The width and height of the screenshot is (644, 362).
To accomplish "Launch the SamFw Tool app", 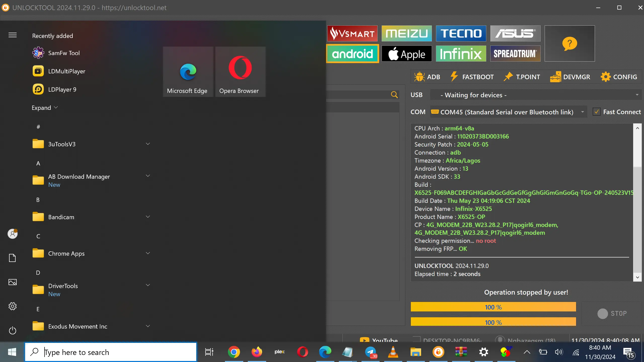I will (x=64, y=53).
